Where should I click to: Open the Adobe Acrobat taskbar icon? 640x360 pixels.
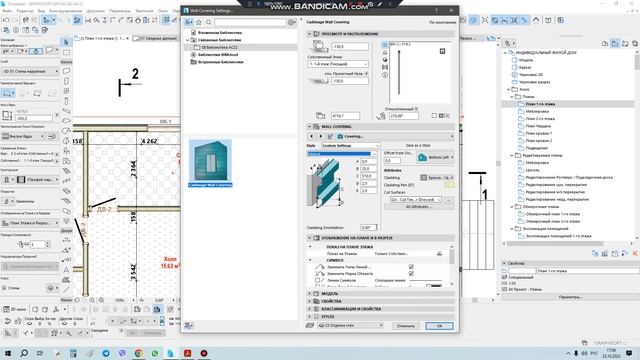[187, 353]
